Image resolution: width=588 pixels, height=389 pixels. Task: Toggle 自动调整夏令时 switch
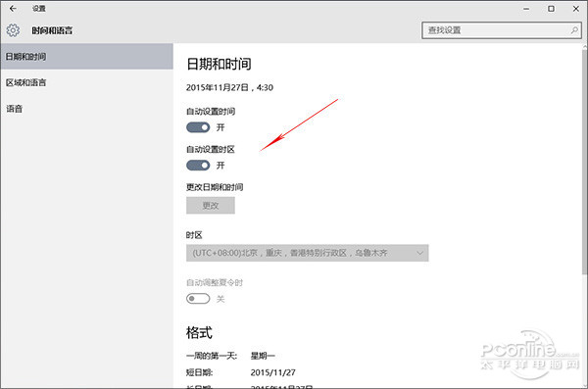[x=198, y=299]
